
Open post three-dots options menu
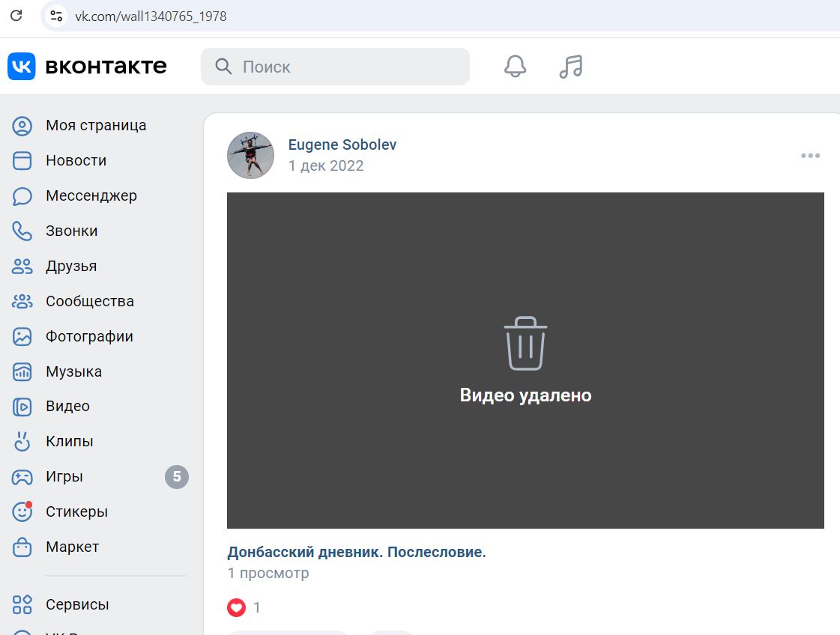tap(810, 156)
